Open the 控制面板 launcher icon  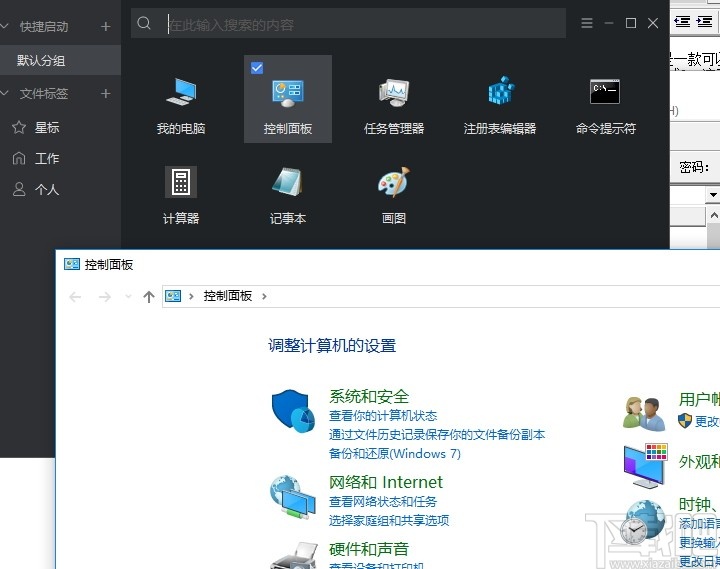point(287,93)
